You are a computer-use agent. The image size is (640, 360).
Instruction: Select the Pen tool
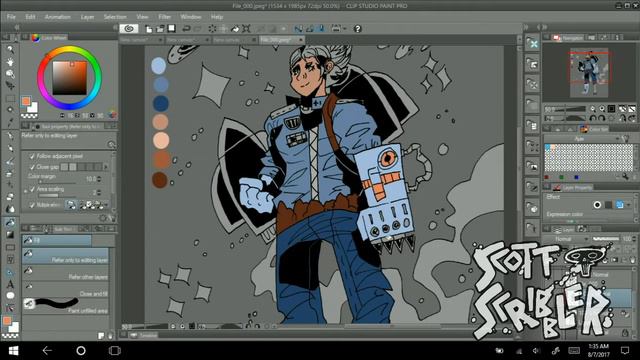tap(10, 135)
